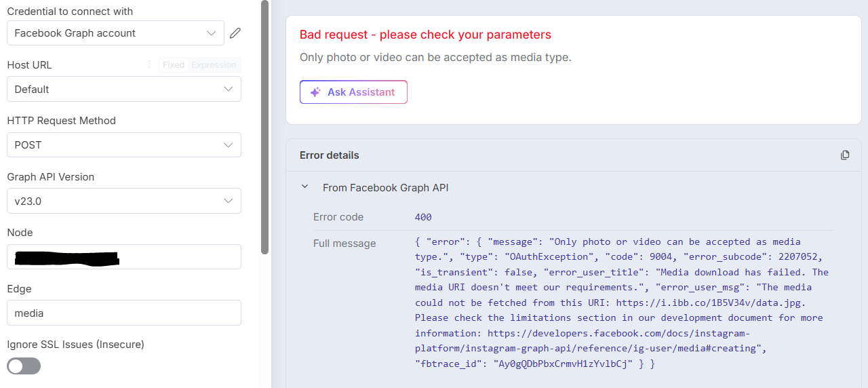868x388 pixels.
Task: Switch Host URL to Fixed mode
Action: pos(174,65)
